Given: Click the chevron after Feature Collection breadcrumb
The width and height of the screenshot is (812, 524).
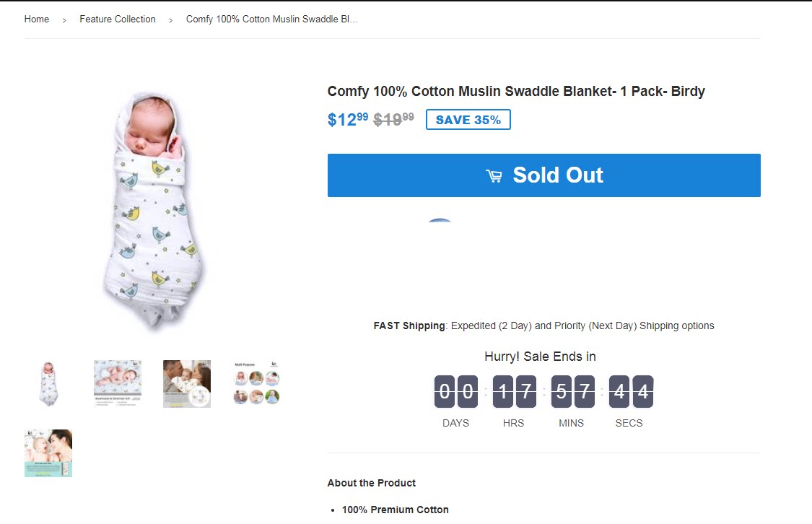Looking at the screenshot, I should 171,20.
